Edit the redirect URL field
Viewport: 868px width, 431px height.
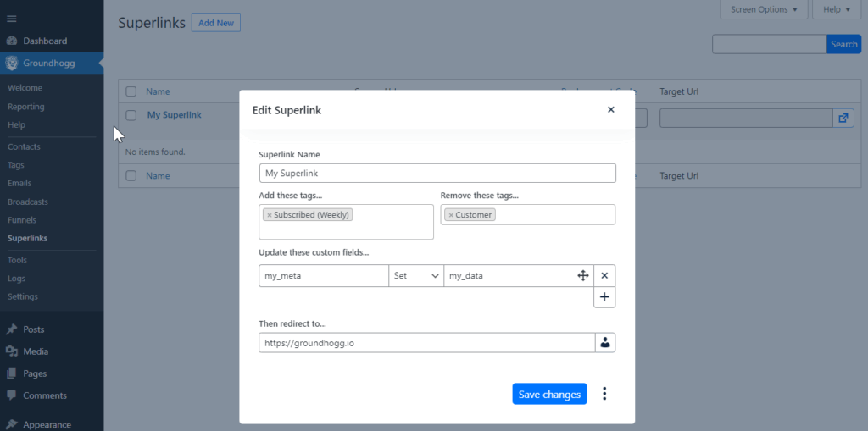pos(427,342)
